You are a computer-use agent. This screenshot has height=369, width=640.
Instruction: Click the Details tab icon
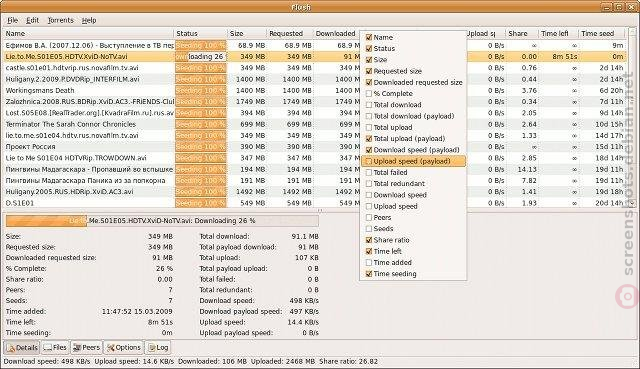point(11,348)
